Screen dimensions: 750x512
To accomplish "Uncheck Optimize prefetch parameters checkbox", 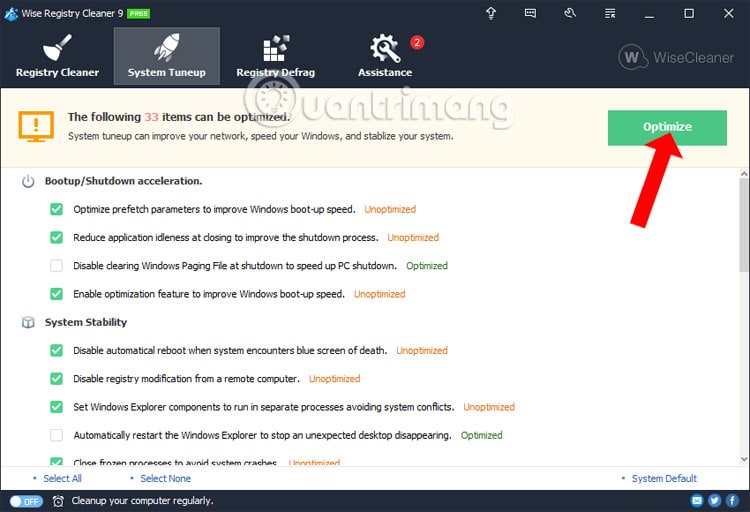I will click(x=56, y=209).
